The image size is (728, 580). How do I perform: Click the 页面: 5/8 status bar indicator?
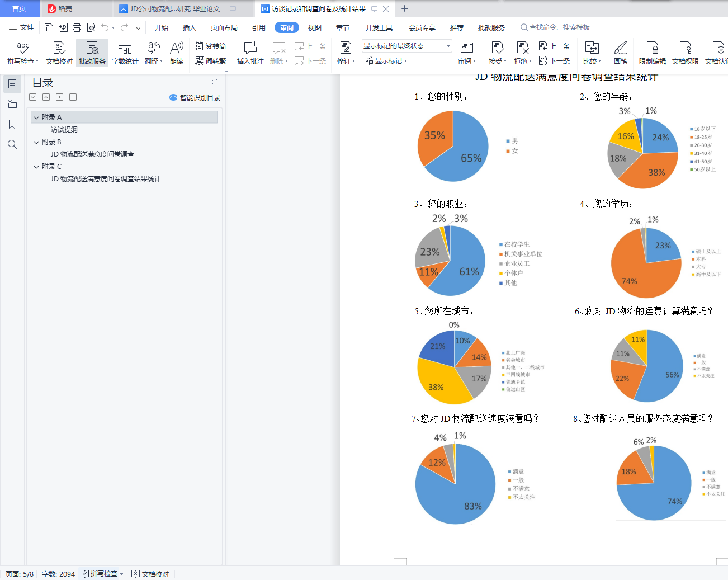[x=20, y=574]
